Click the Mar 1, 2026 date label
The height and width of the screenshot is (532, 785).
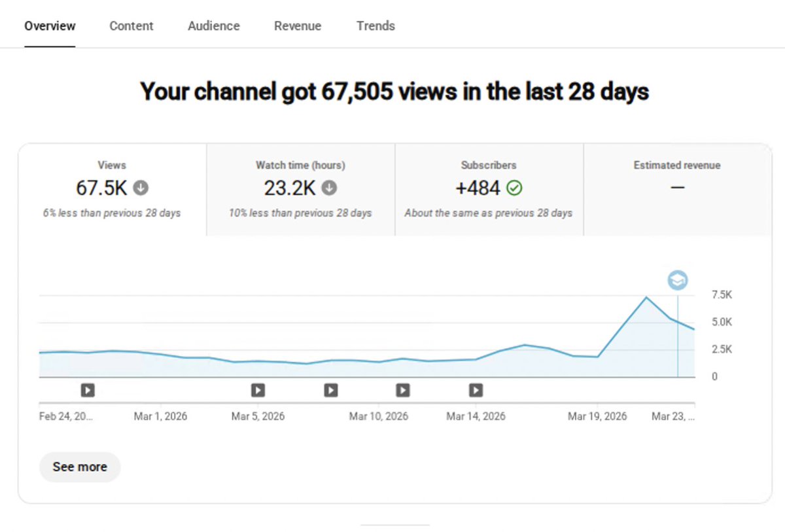pyautogui.click(x=160, y=416)
